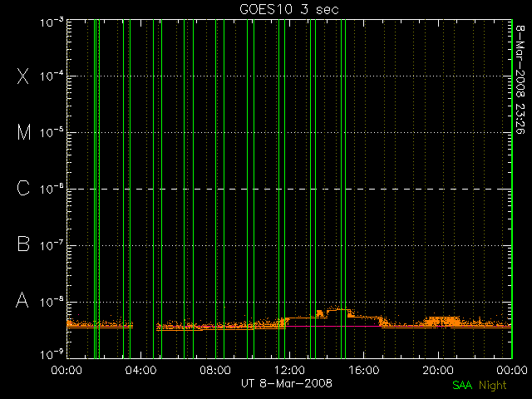Click the 10⁻⁵ y-axis tick label

coord(52,132)
